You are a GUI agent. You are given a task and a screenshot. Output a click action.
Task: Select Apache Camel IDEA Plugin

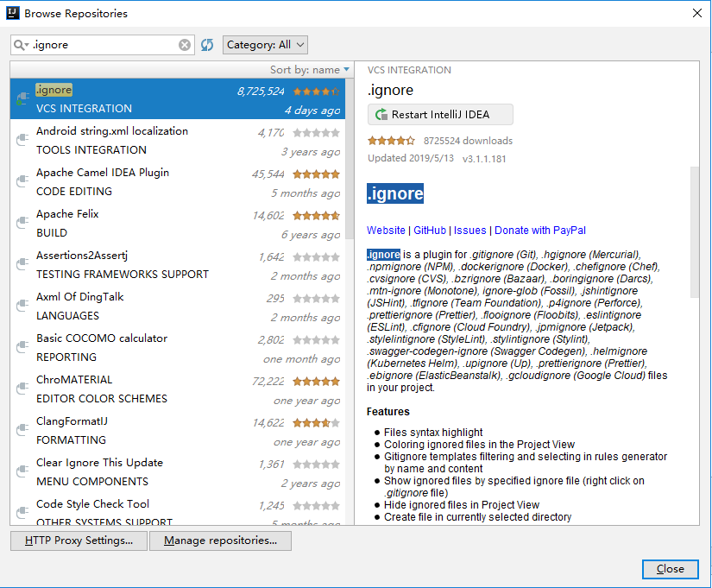point(178,182)
